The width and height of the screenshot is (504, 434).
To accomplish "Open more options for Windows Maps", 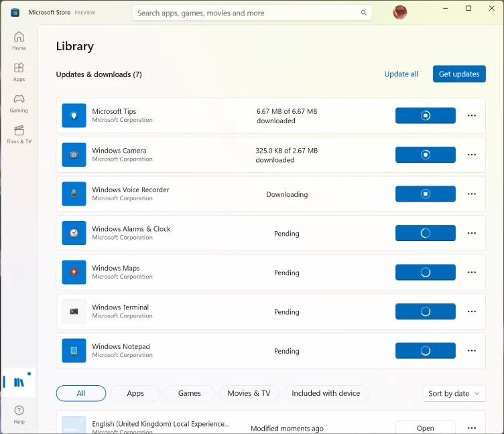I will [x=472, y=272].
